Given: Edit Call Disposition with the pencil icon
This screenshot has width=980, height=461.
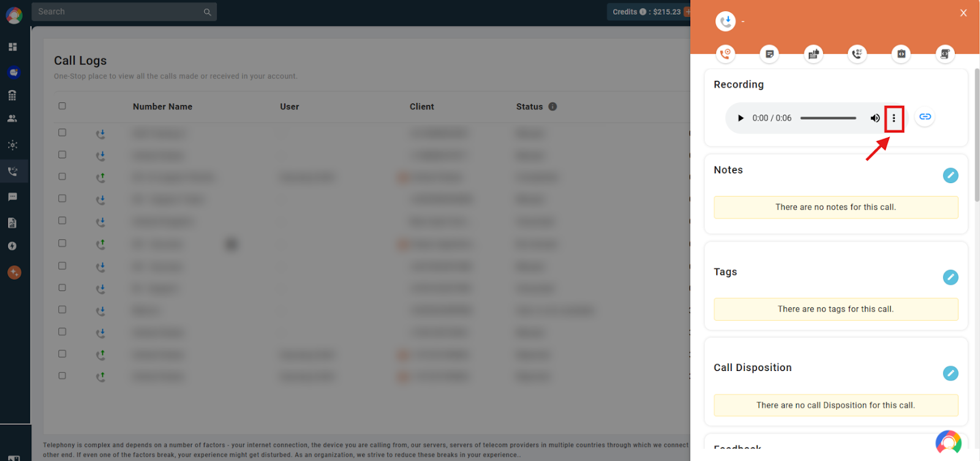Looking at the screenshot, I should 951,373.
